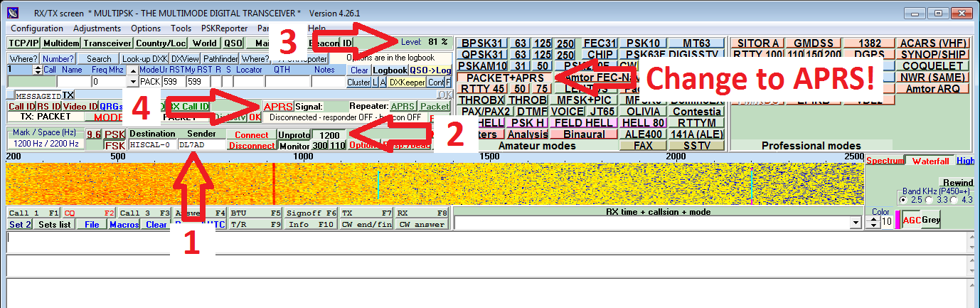Select the NWR (SAME) mode

(932, 78)
